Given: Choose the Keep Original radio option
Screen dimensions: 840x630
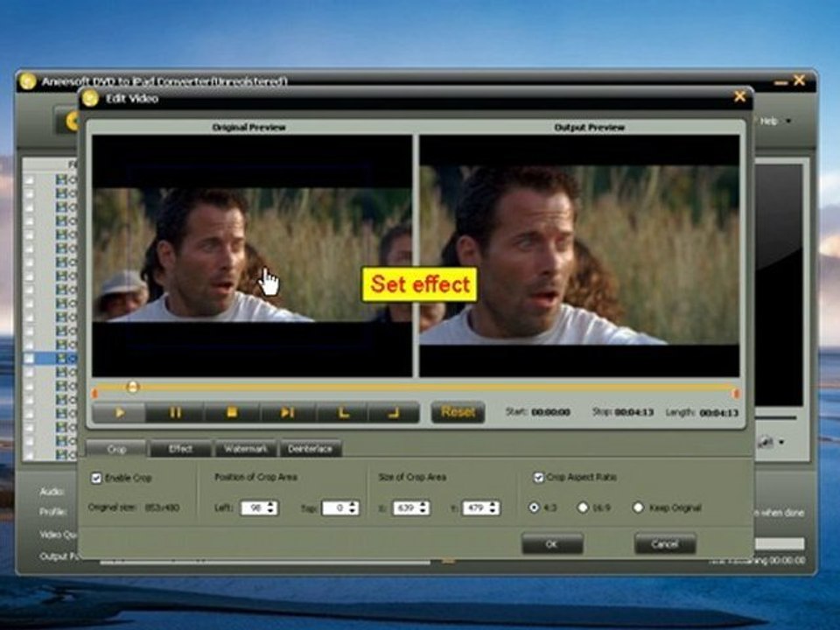Looking at the screenshot, I should coord(638,507).
